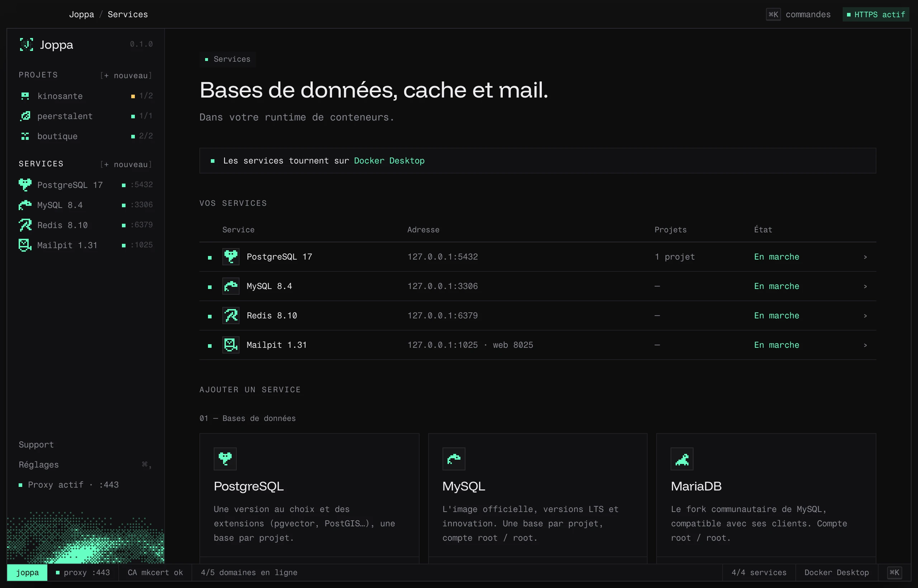Open Réglages in the sidebar

[x=39, y=465]
